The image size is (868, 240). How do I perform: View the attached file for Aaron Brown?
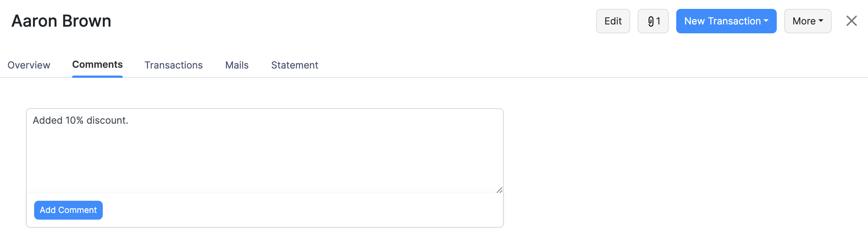click(653, 21)
